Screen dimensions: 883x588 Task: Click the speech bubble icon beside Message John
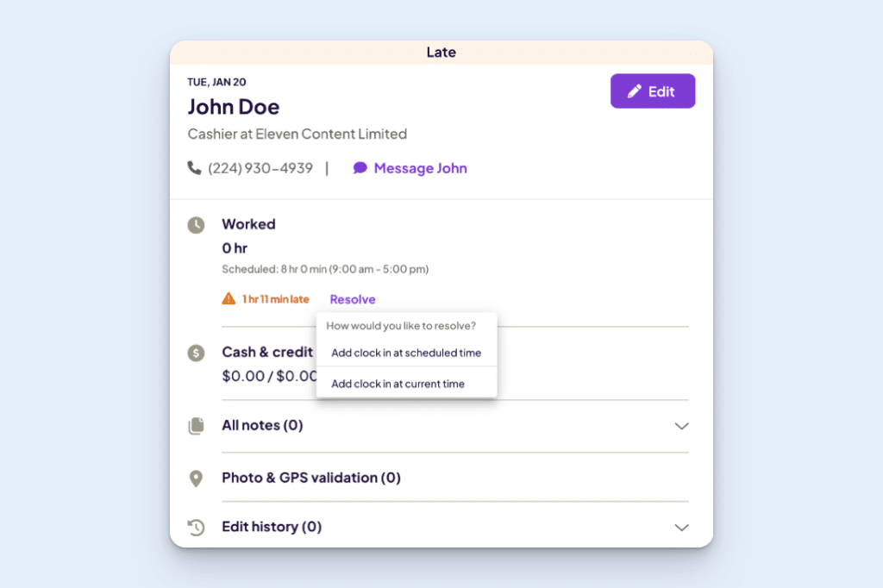(360, 168)
